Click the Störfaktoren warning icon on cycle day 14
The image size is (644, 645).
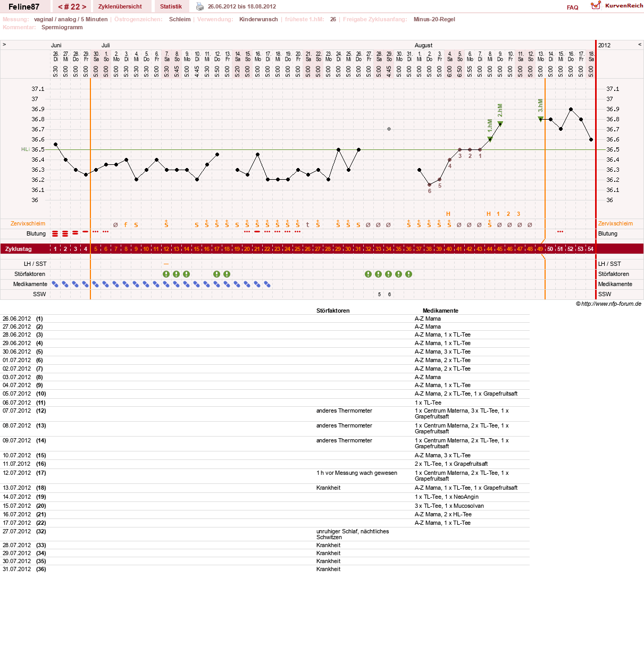point(187,274)
